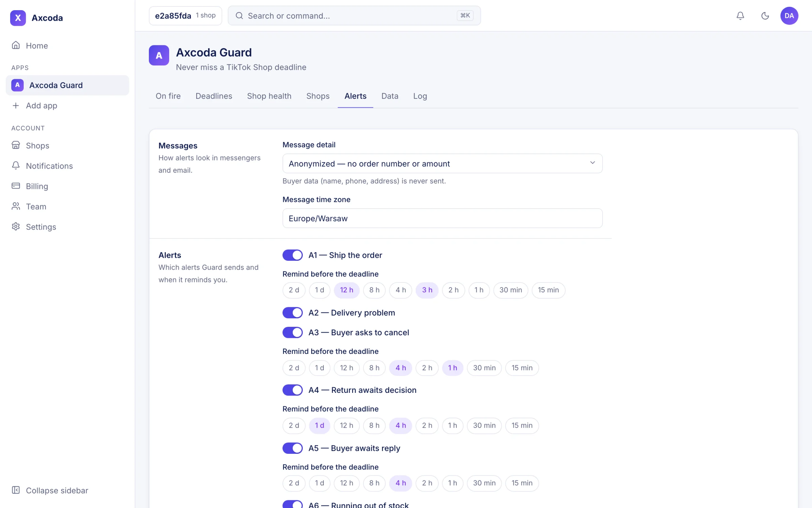Click the large Axcoda Guard header icon
Viewport: 812px width, 508px height.
coord(159,55)
